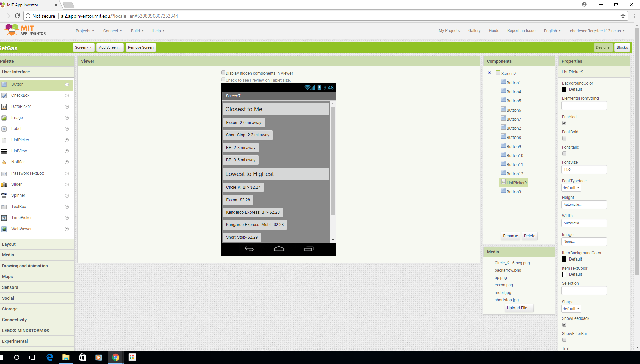Expand the Layout palette section
The width and height of the screenshot is (640, 364).
tap(37, 244)
